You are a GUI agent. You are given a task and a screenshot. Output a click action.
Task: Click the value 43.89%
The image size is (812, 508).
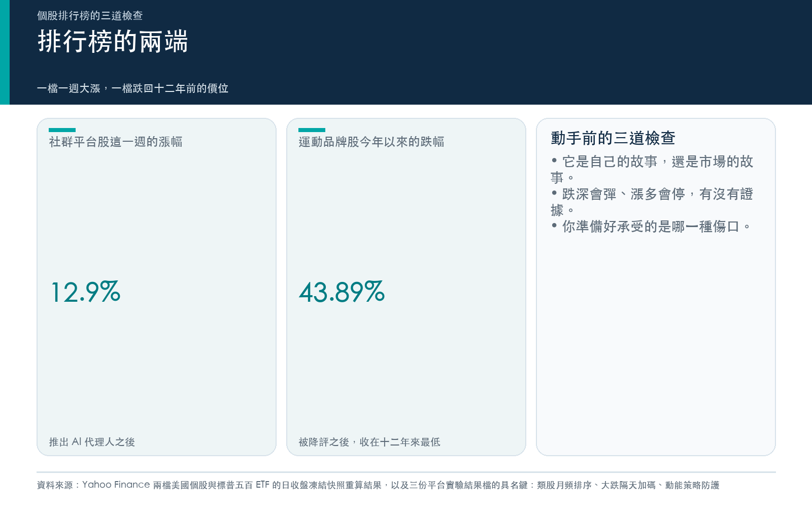[342, 292]
